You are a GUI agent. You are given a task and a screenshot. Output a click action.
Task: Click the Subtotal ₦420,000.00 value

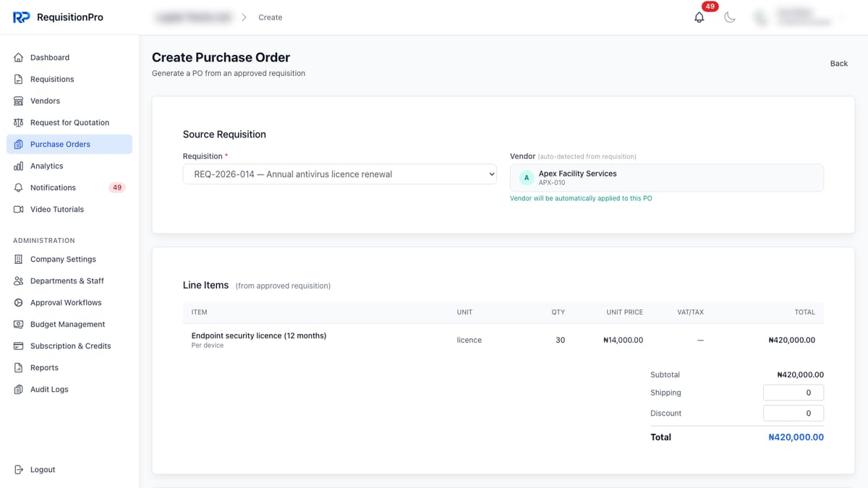click(800, 374)
